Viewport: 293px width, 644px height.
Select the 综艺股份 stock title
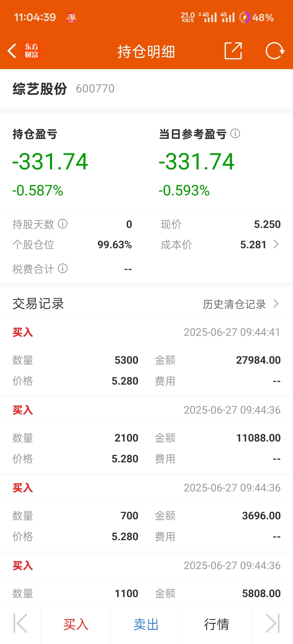click(x=40, y=89)
